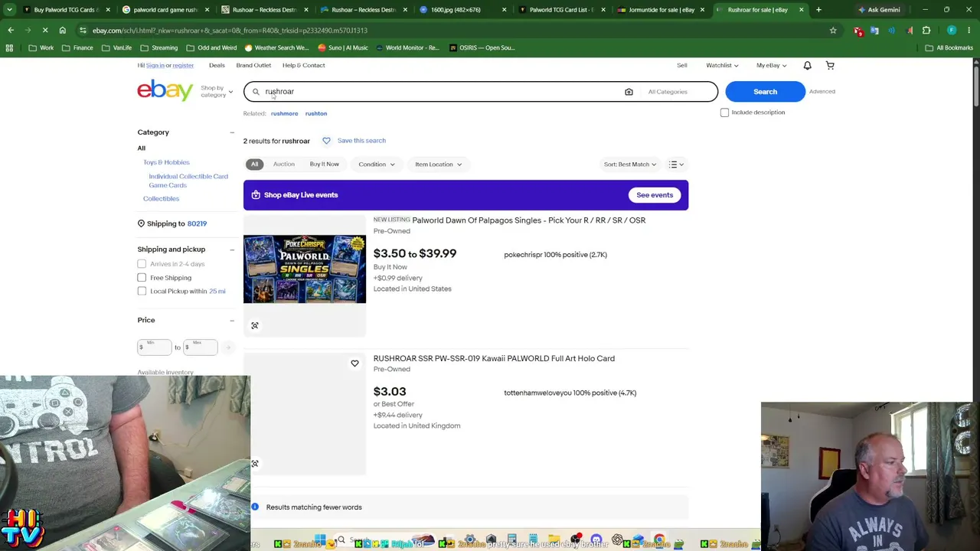Close the Jormuntide for sale eBay tab
The image size is (980, 551).
(702, 10)
